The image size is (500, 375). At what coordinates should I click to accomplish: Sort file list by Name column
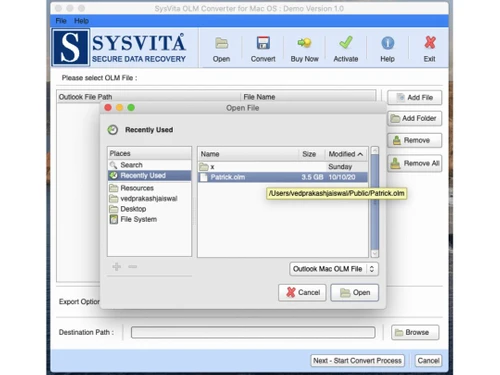[248, 154]
